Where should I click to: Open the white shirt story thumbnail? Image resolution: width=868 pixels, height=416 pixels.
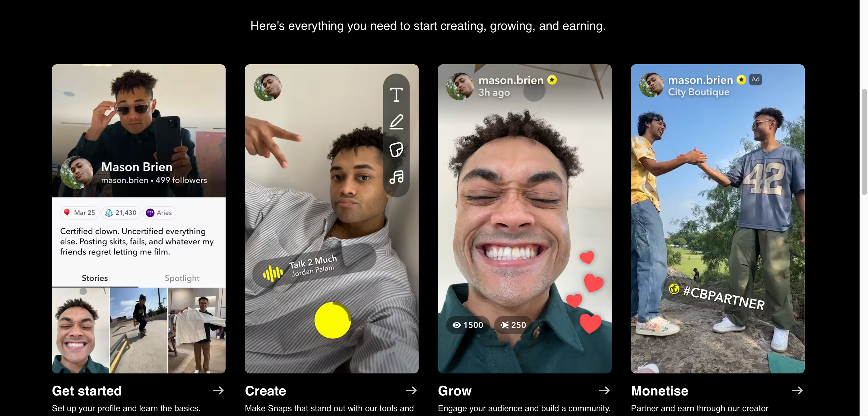pyautogui.click(x=197, y=330)
